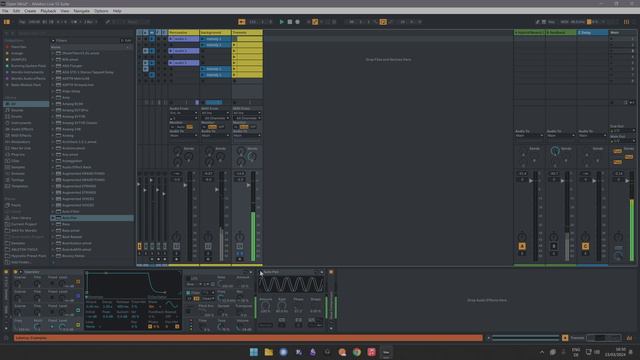Toggle the Automation Arm button
The width and height of the screenshot is (640, 360).
315,22
